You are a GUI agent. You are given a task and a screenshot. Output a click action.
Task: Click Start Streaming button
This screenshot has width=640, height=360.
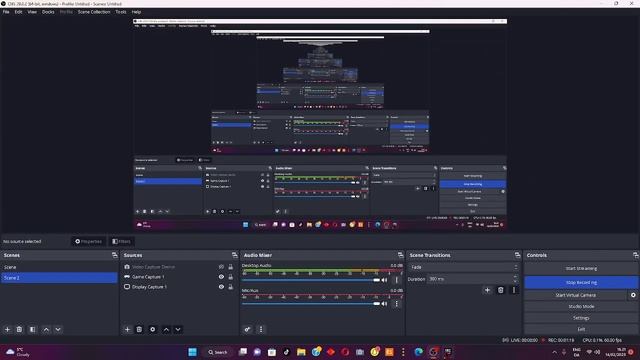coord(581,269)
